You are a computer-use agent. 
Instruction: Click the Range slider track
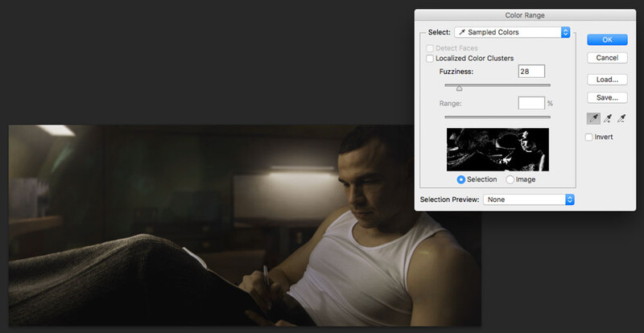point(497,117)
